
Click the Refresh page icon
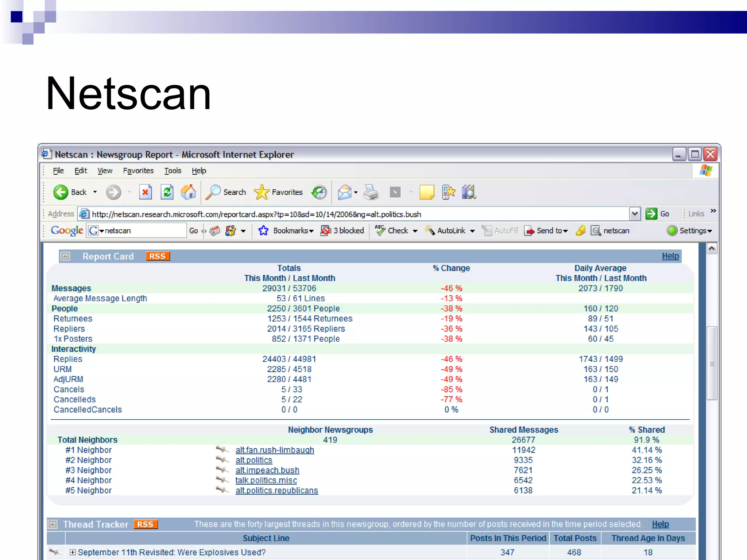[x=167, y=192]
